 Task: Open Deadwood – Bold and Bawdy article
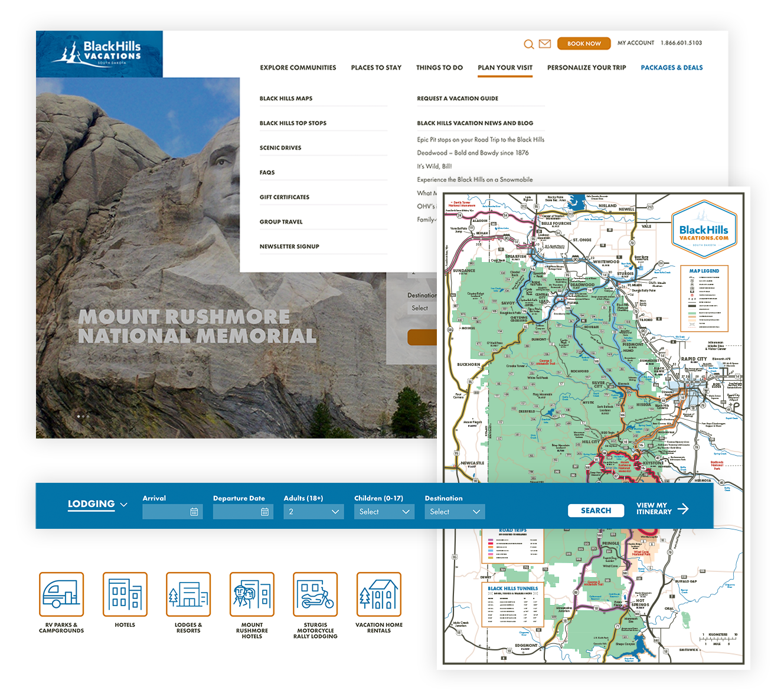(x=473, y=153)
